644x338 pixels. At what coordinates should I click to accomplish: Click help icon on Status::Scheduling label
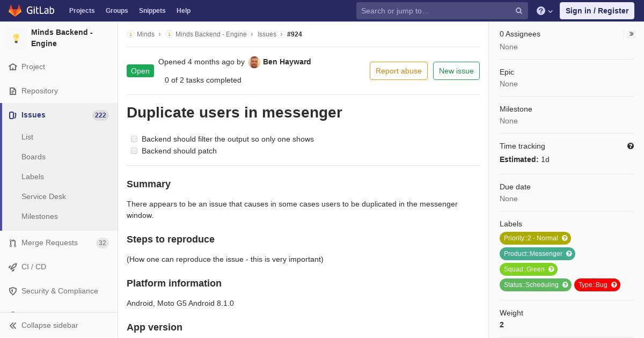pos(565,285)
